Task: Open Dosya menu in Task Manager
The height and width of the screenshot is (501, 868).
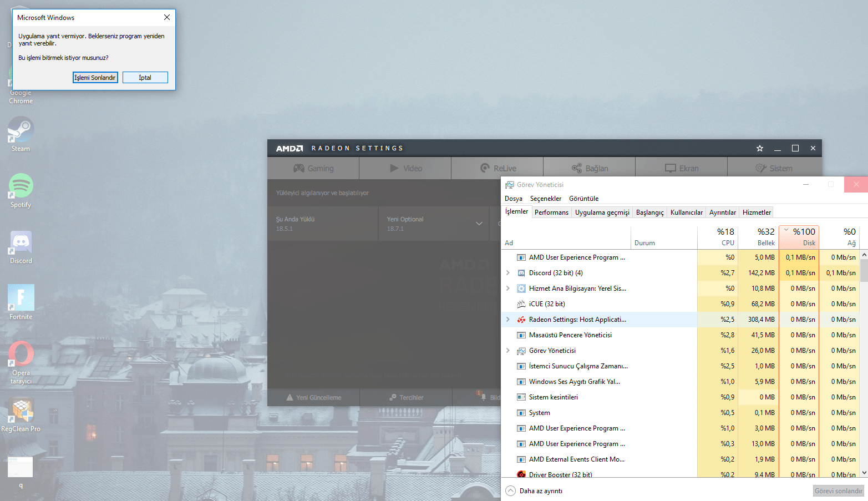Action: click(x=514, y=199)
